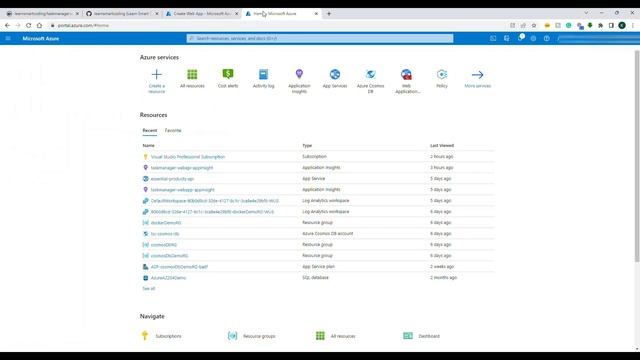Click the Type column header
Viewport: 640px width, 360px height.
click(x=307, y=145)
